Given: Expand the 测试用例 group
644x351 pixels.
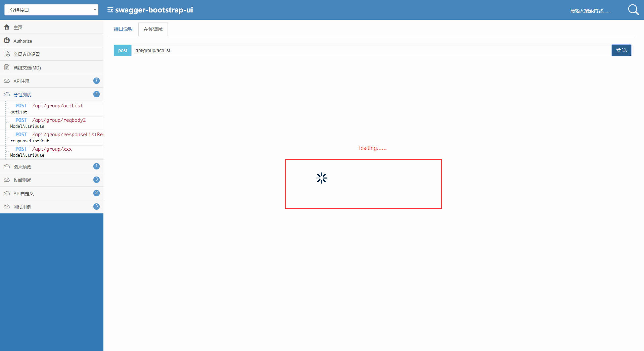Looking at the screenshot, I should (22, 206).
